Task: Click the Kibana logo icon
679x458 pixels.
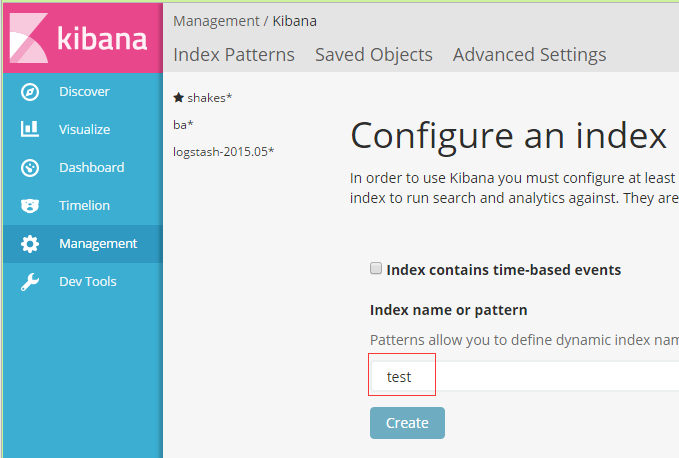Action: [29, 38]
